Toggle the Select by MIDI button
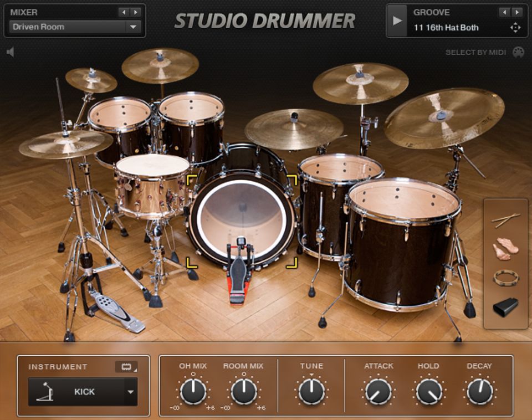532x420 pixels. point(518,52)
